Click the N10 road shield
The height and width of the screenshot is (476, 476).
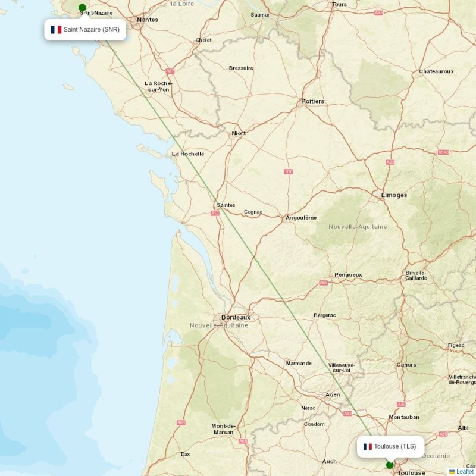289,171
